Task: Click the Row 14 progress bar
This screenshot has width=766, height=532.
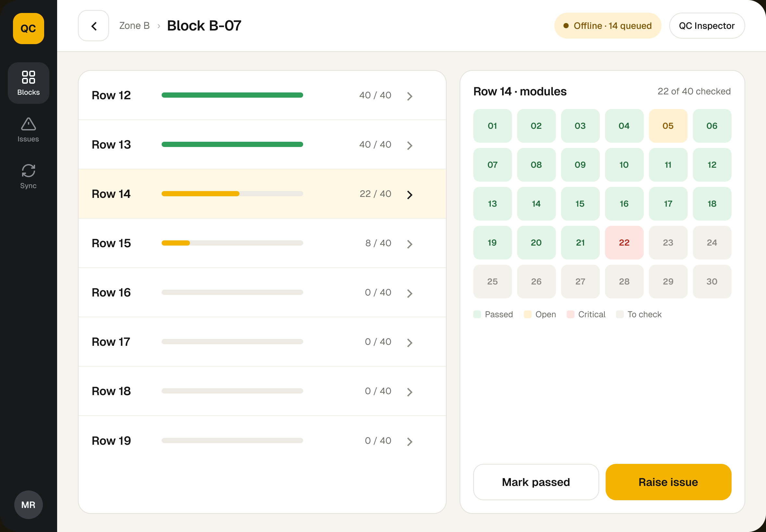Action: [x=232, y=194]
